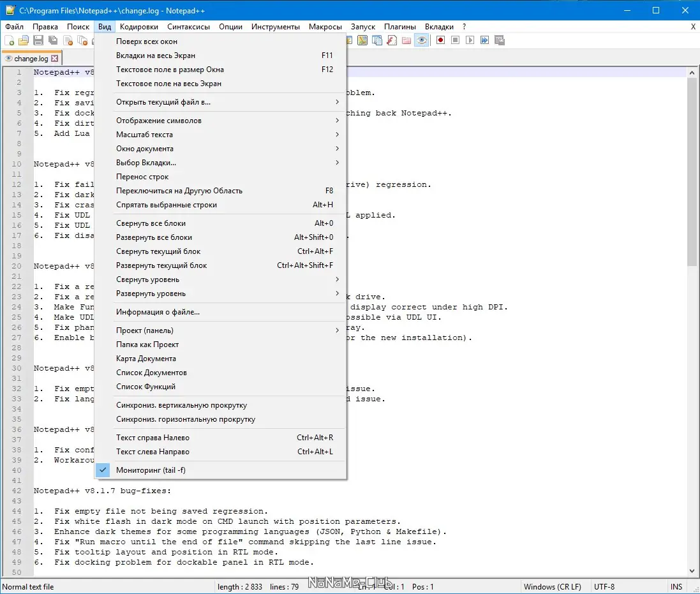
Task: Show Карта Документа panel
Action: click(x=221, y=359)
